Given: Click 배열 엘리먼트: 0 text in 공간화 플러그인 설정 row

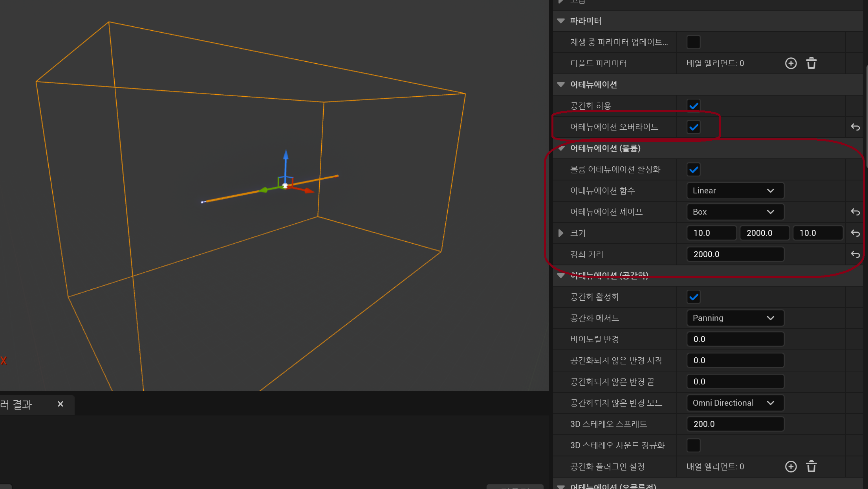Looking at the screenshot, I should [x=715, y=467].
